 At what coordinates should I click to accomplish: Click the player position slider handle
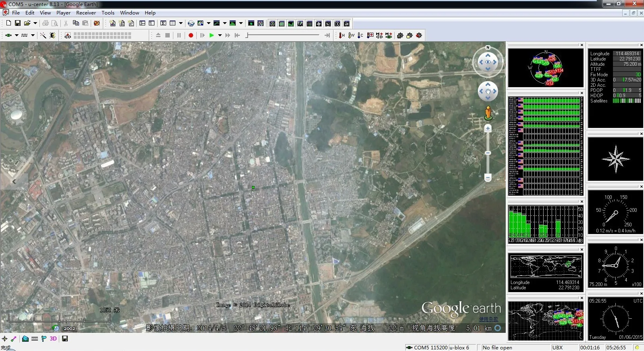[x=247, y=36]
